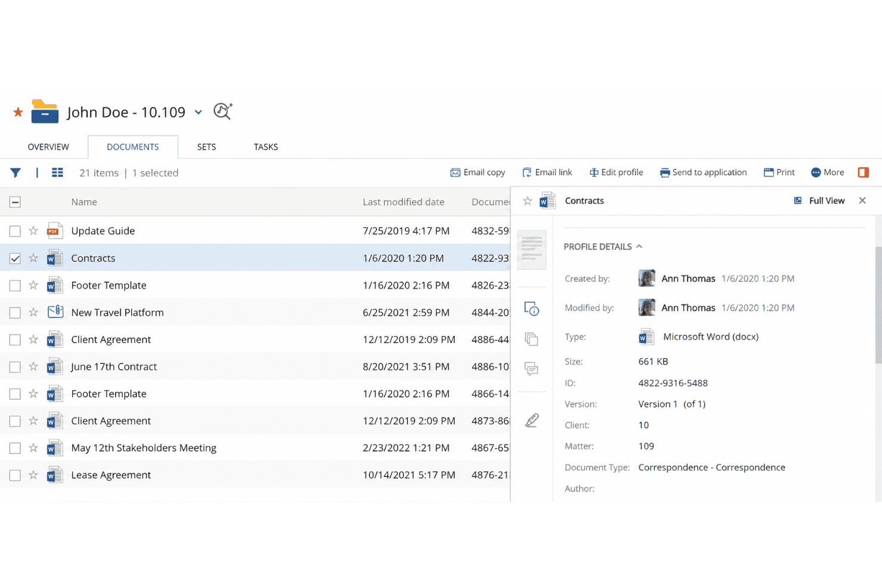
Task: Click the New Travel Platform attachment icon
Action: [x=55, y=312]
